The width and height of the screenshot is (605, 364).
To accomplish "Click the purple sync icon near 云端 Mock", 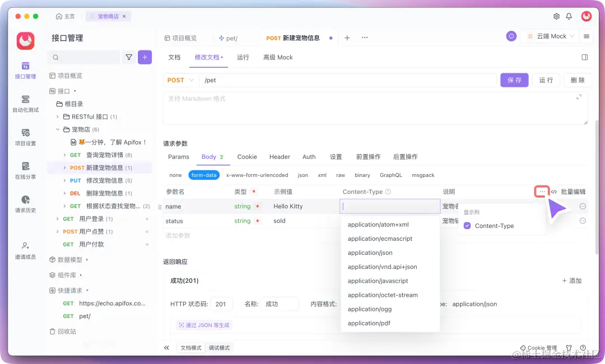I will coord(510,36).
